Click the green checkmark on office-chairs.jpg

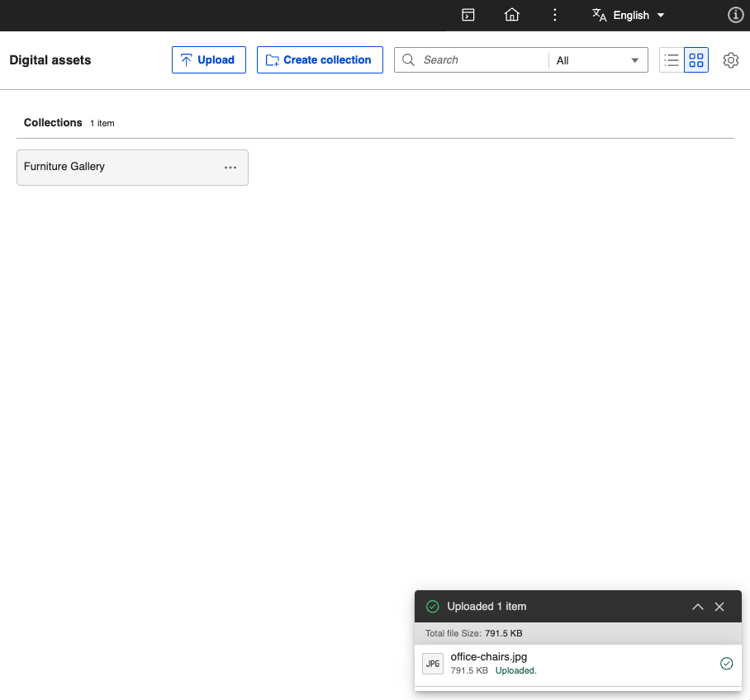pos(726,663)
